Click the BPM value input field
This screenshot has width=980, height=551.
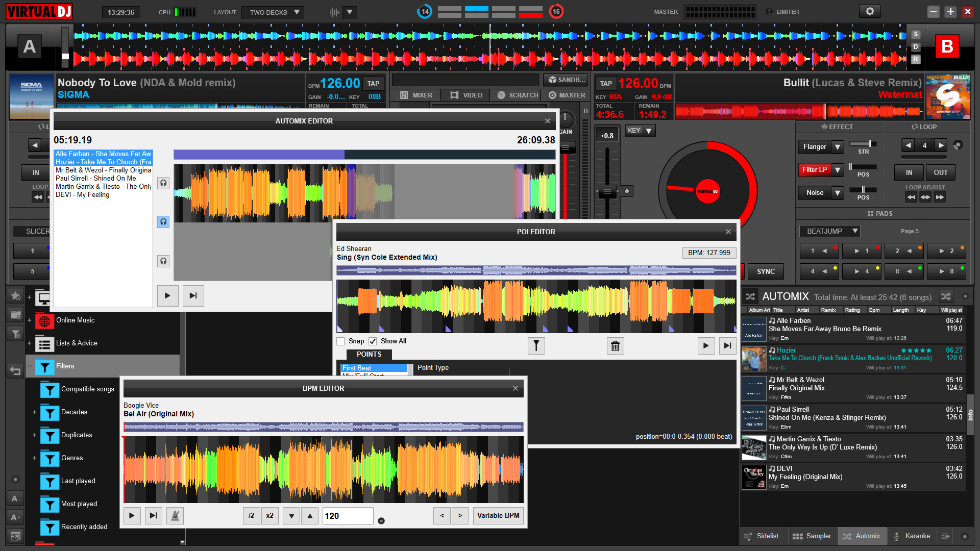click(348, 516)
